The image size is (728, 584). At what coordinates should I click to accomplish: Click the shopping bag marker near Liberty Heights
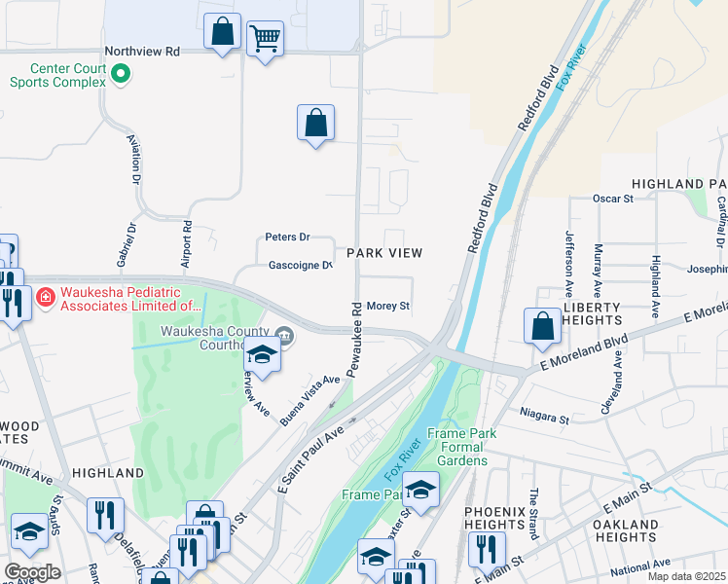point(542,325)
